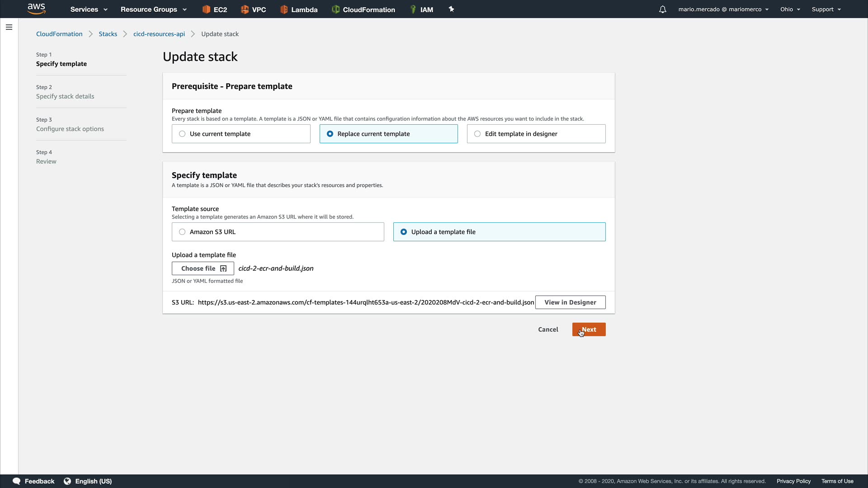Open the Support menu

[x=826, y=9]
